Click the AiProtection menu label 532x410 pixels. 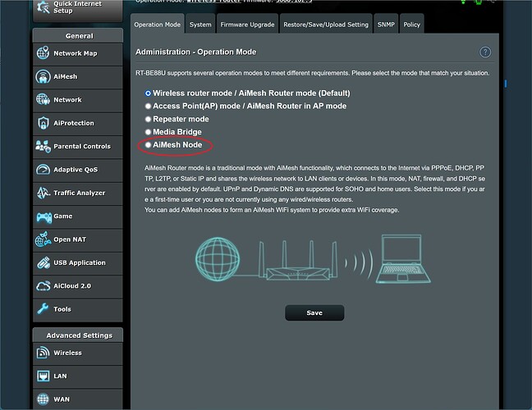pos(74,123)
